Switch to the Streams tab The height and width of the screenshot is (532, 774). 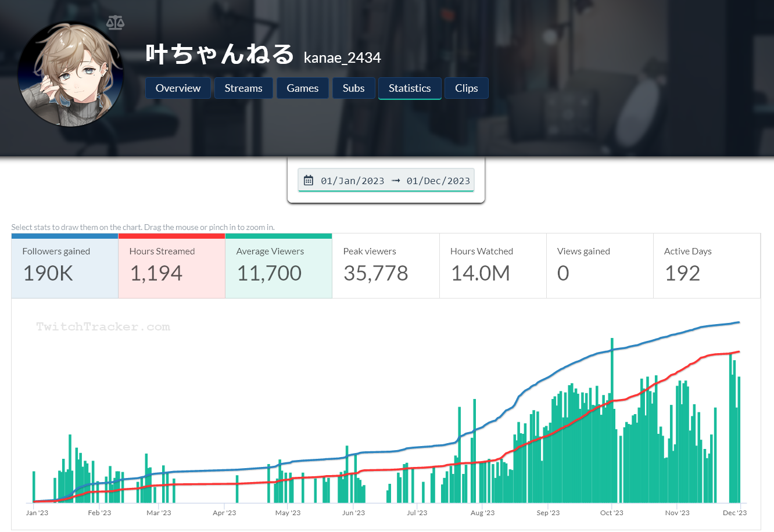(243, 88)
